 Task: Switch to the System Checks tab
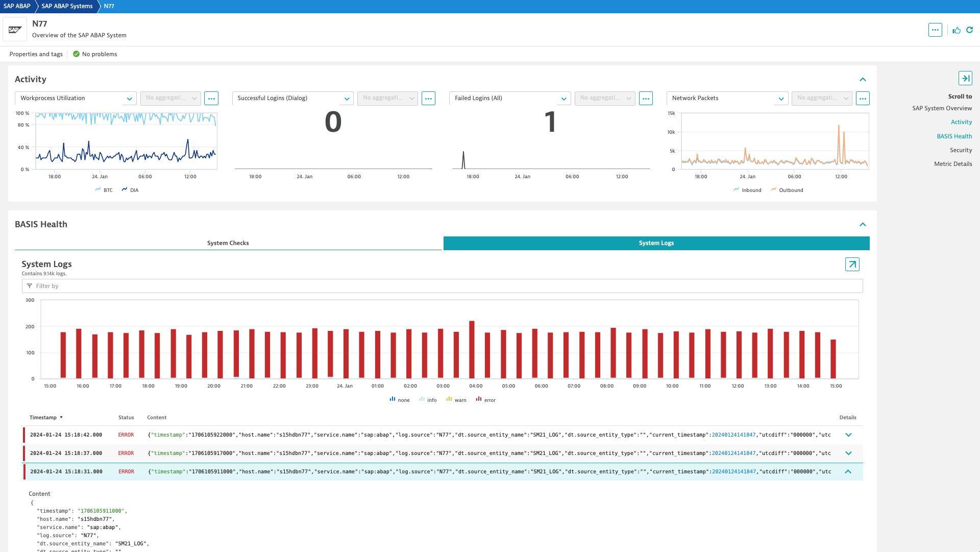(x=228, y=243)
